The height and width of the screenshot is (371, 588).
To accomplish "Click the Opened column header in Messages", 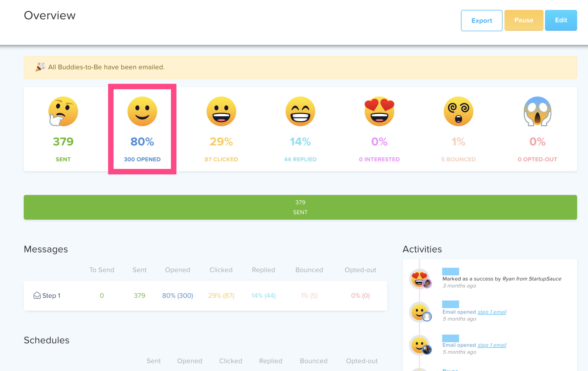I will (178, 270).
